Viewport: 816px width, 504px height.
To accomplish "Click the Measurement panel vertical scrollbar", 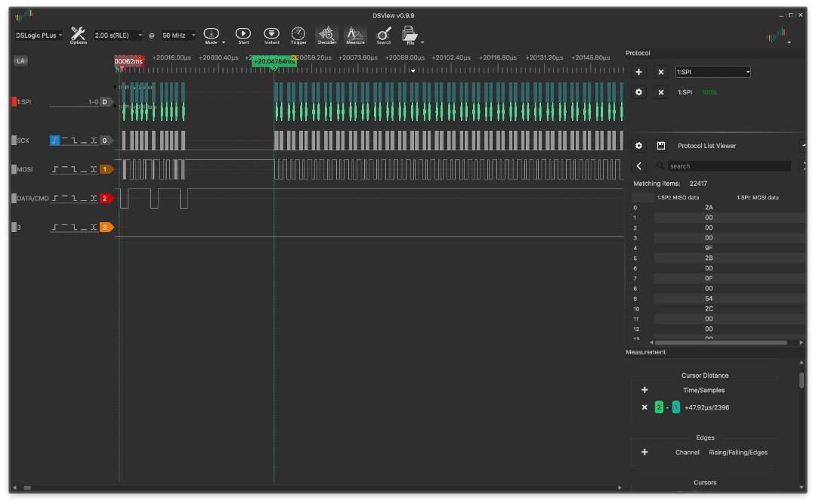I will [802, 380].
